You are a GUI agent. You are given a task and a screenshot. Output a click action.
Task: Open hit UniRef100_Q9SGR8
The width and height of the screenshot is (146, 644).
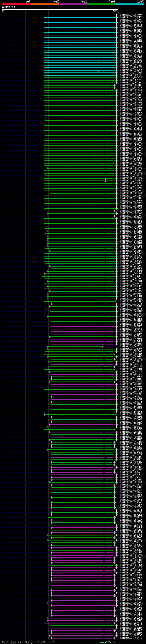pos(131,17)
